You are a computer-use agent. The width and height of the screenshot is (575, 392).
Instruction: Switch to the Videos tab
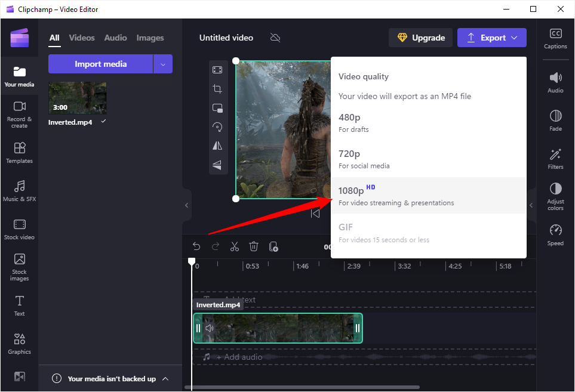[x=81, y=38]
